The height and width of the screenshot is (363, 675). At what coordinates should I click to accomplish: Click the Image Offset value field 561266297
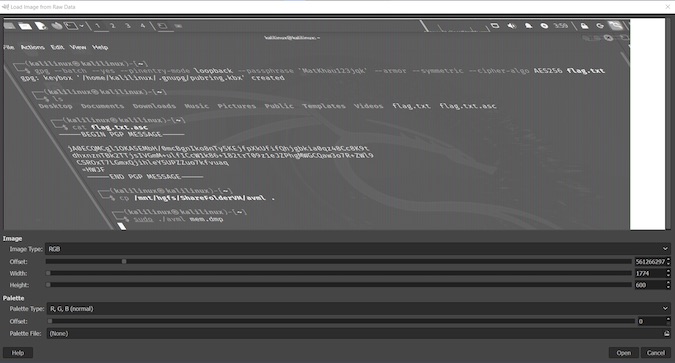(x=650, y=261)
